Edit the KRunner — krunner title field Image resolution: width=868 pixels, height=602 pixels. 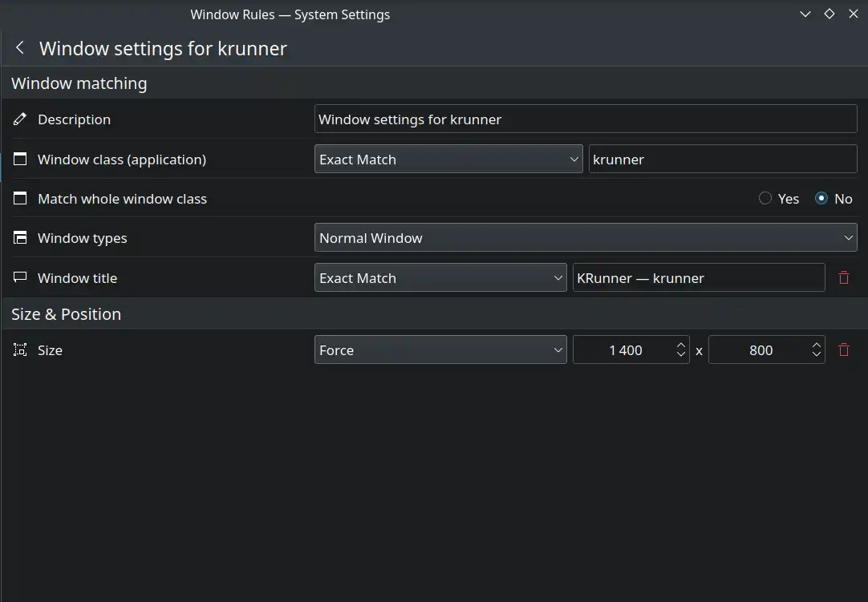click(x=699, y=278)
